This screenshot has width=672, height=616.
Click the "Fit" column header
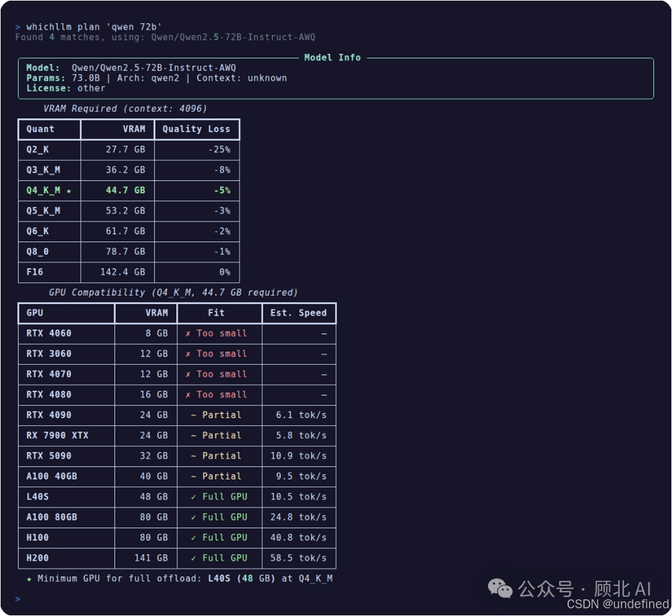coord(216,312)
